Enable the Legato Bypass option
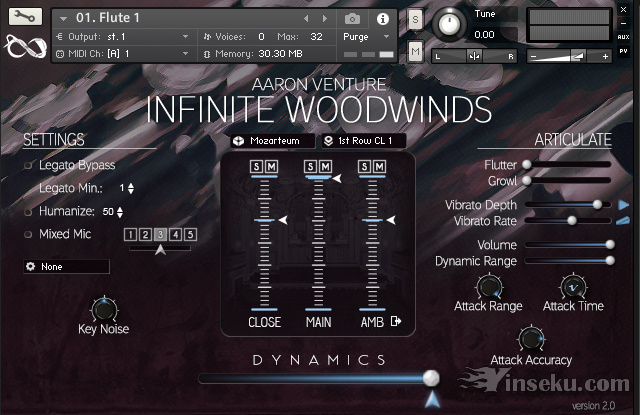The height and width of the screenshot is (415, 640). pyautogui.click(x=28, y=165)
